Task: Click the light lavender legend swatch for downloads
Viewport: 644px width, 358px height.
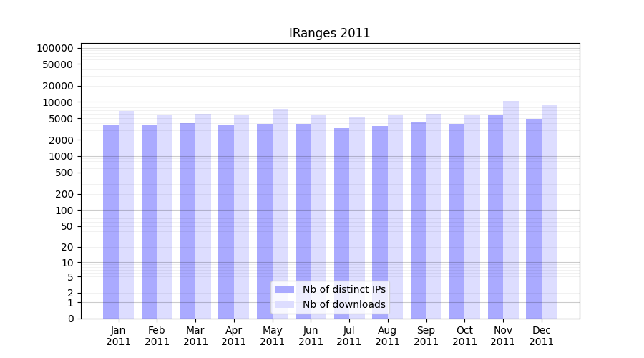Action: [x=284, y=304]
